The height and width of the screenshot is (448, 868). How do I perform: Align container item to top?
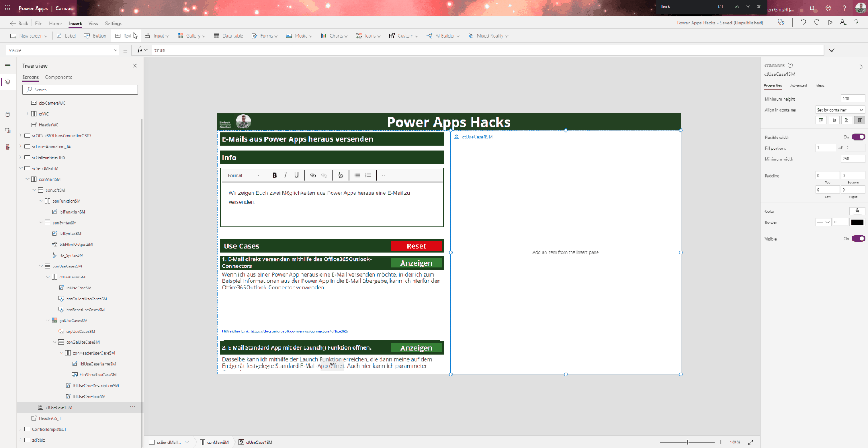click(821, 120)
